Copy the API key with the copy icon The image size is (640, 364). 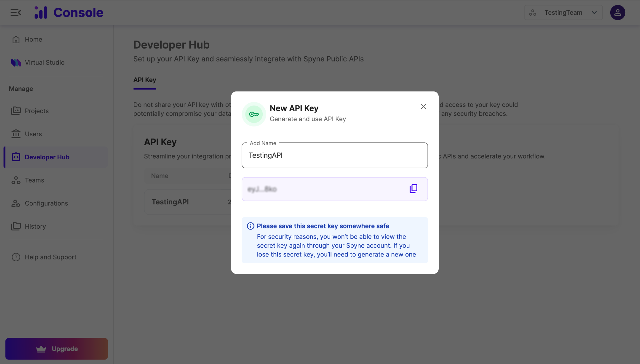(413, 189)
